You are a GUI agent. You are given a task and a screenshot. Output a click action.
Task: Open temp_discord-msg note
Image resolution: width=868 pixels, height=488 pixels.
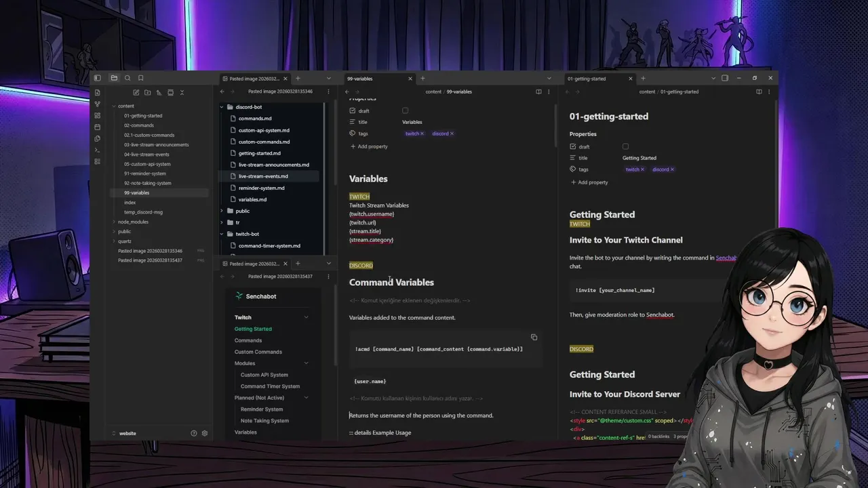143,212
